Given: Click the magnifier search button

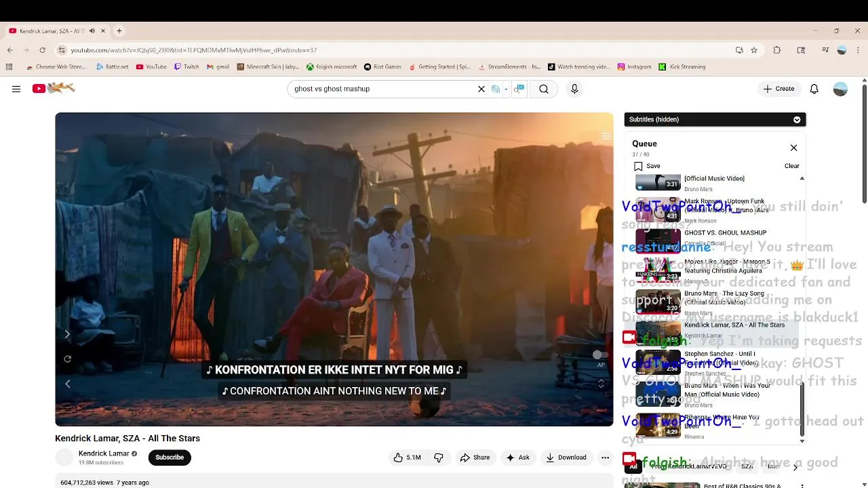Looking at the screenshot, I should coord(544,89).
